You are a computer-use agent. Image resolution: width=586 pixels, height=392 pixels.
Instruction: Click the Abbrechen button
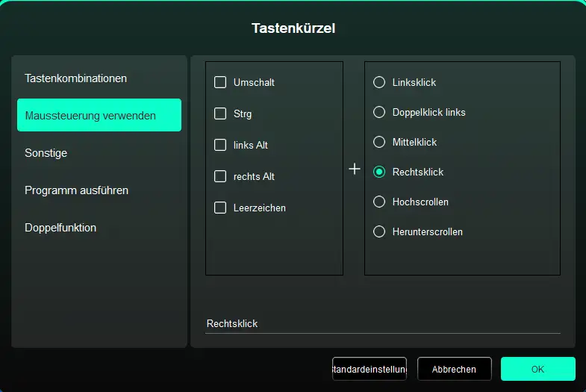pos(454,369)
